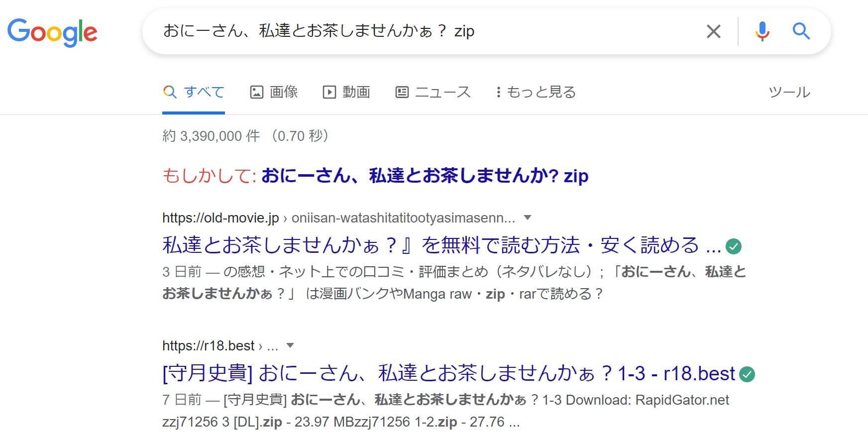Switch to the ニュース news tab
Screen dimensions: 868x443
click(x=433, y=92)
